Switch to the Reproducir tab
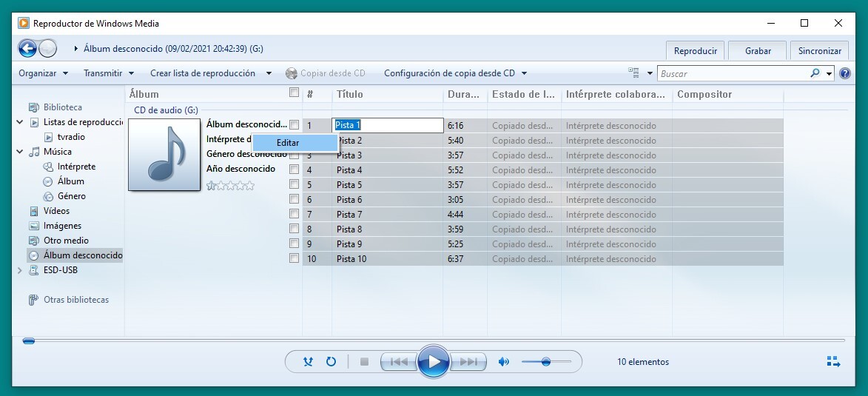 [696, 50]
